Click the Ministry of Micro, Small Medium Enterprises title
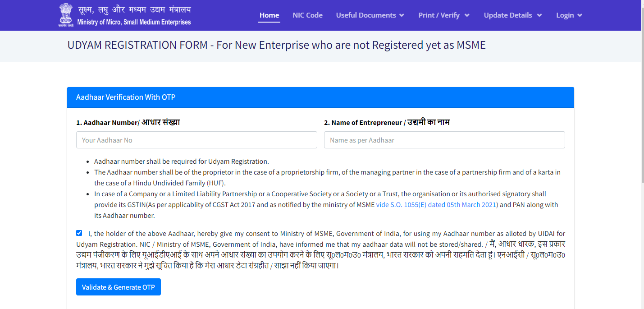 [x=134, y=22]
